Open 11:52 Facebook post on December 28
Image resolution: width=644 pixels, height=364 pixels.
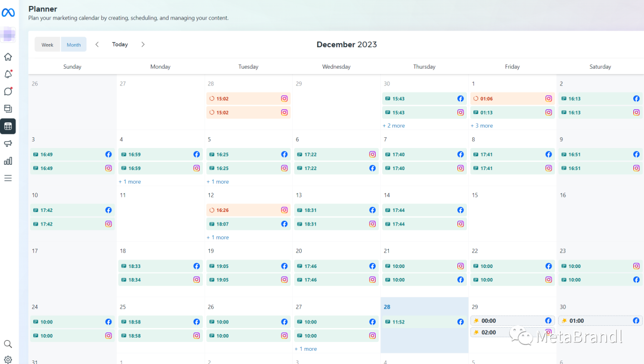coord(425,322)
